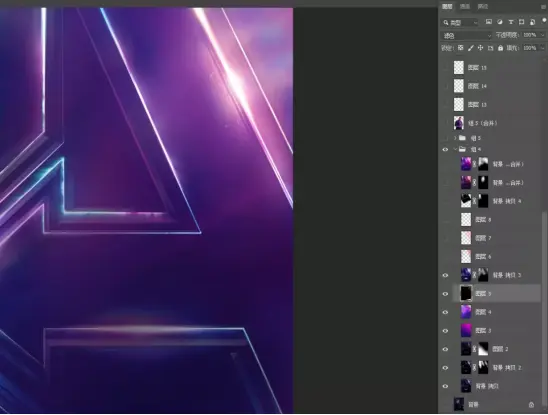
Task: Select the layer mask of 背景 拷贝 3
Action: [x=483, y=275]
